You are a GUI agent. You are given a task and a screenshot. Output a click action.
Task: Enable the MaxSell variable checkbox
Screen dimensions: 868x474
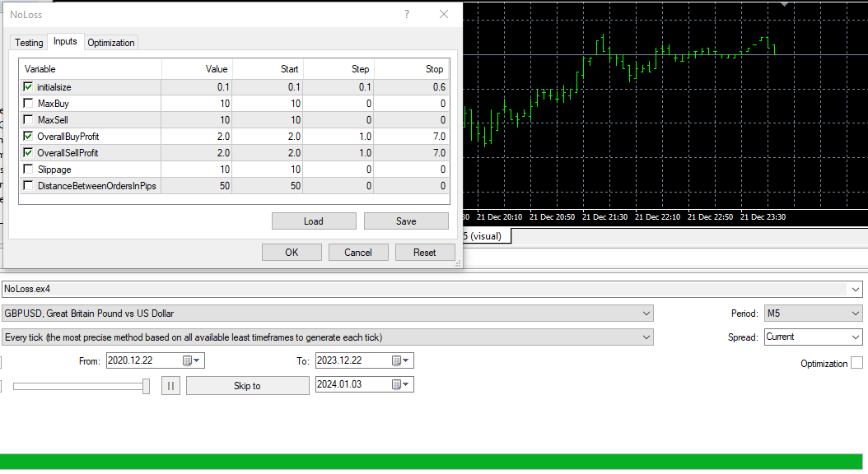(28, 119)
